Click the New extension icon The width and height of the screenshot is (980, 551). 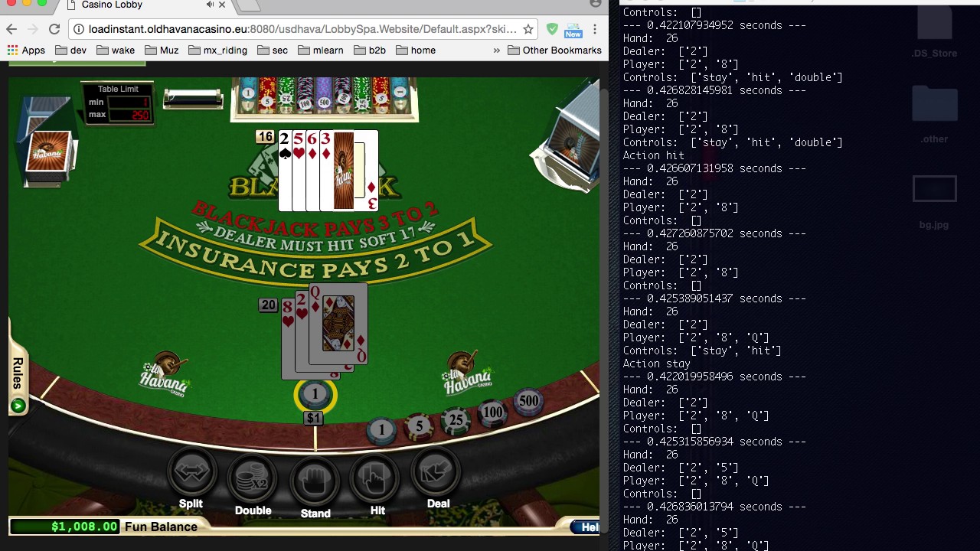tap(573, 30)
